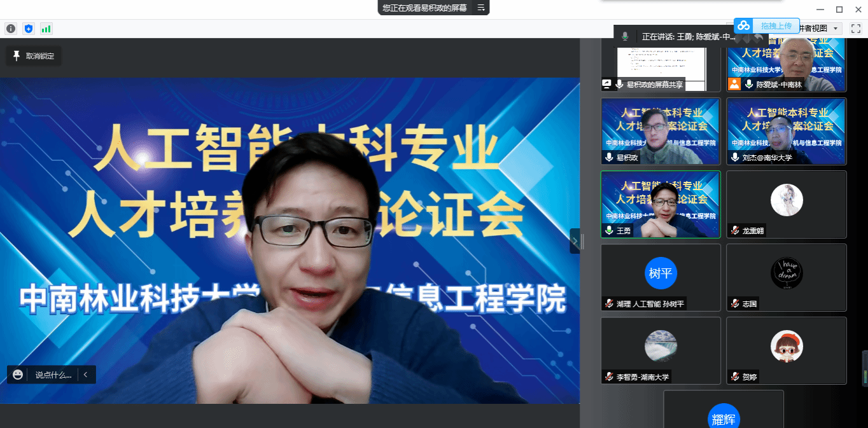Click the 说点什么 chat input
Image resolution: width=868 pixels, height=428 pixels.
click(x=53, y=375)
